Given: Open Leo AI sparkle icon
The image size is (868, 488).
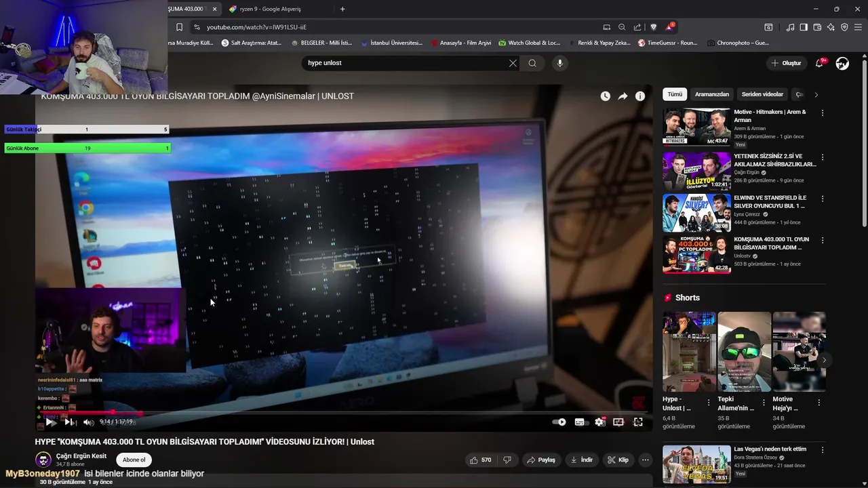Looking at the screenshot, I should (x=831, y=27).
